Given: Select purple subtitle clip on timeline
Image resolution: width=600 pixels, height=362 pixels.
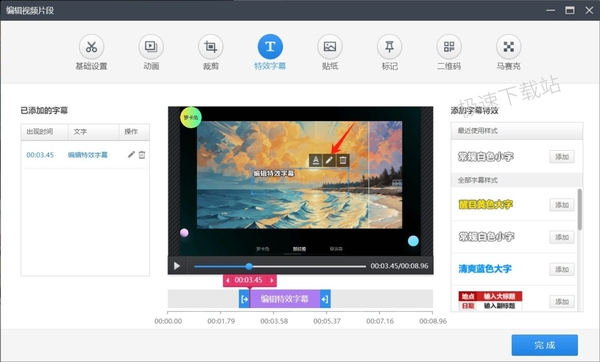Looking at the screenshot, I should pyautogui.click(x=285, y=299).
